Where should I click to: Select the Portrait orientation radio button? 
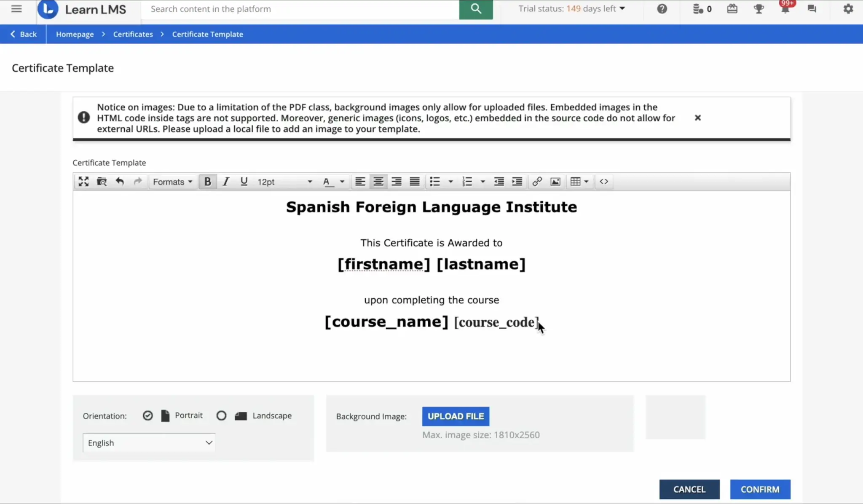[x=148, y=416]
